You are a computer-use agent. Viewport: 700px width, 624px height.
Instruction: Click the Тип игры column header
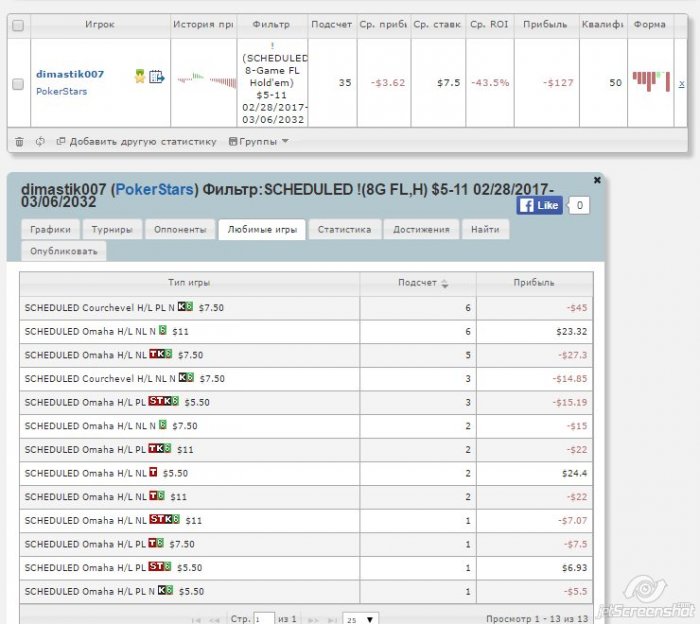189,283
